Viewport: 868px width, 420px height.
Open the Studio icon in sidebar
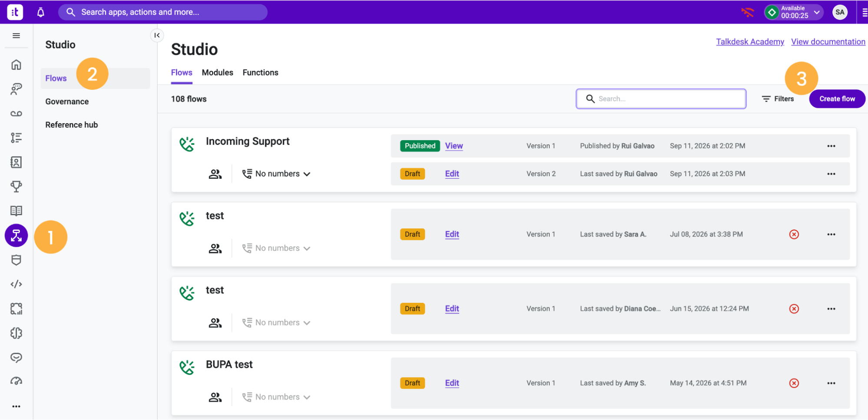coord(17,236)
